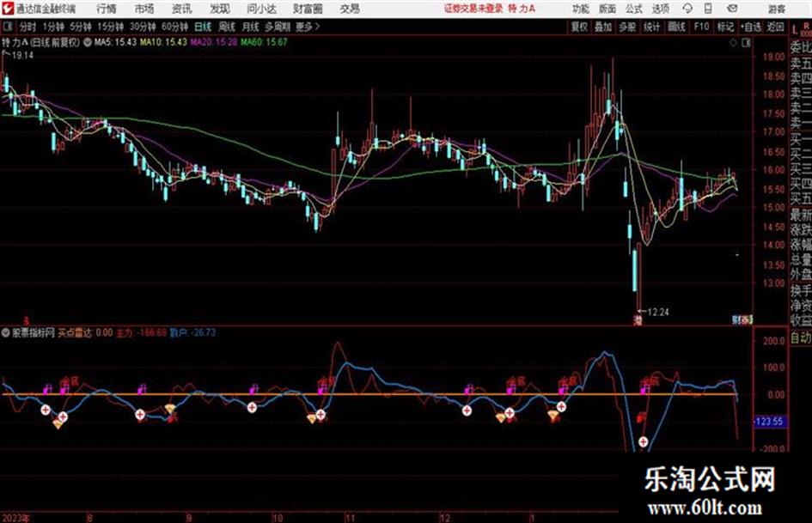
Task: Click the 港 marker below the 12.24 low
Action: (x=638, y=320)
